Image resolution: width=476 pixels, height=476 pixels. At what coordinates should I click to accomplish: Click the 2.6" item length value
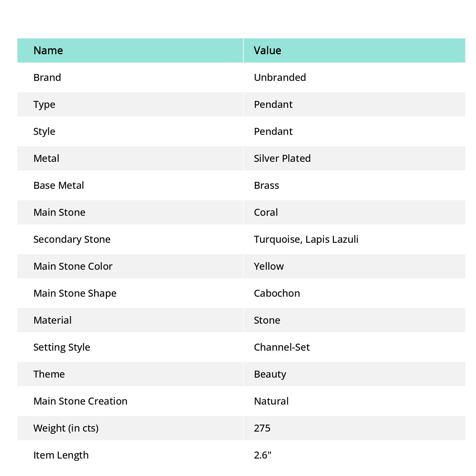[x=262, y=455]
